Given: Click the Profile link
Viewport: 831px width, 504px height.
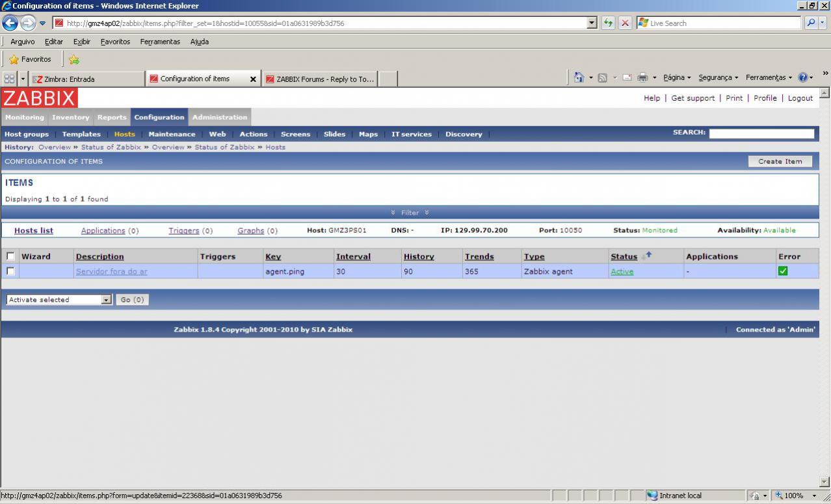Looking at the screenshot, I should 765,98.
